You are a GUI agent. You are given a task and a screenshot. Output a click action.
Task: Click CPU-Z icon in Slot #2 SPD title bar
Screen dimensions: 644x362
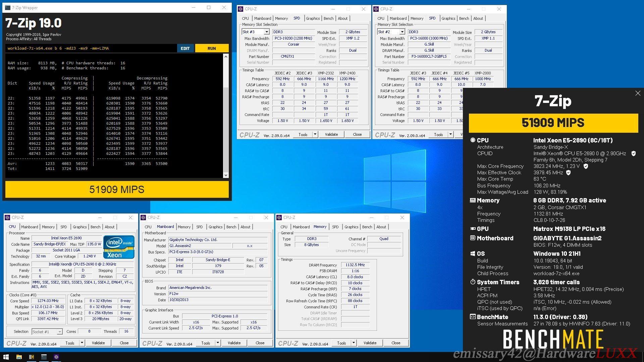[x=376, y=9]
